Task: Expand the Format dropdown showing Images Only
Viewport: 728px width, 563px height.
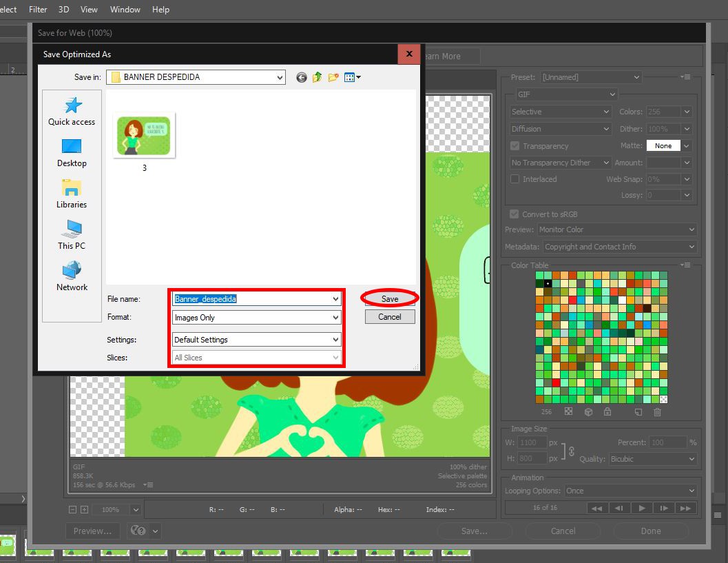Action: [256, 317]
